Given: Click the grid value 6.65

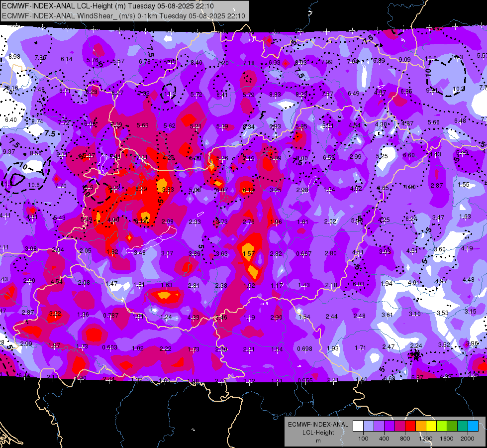Looking at the screenshot, I should coord(383,188).
